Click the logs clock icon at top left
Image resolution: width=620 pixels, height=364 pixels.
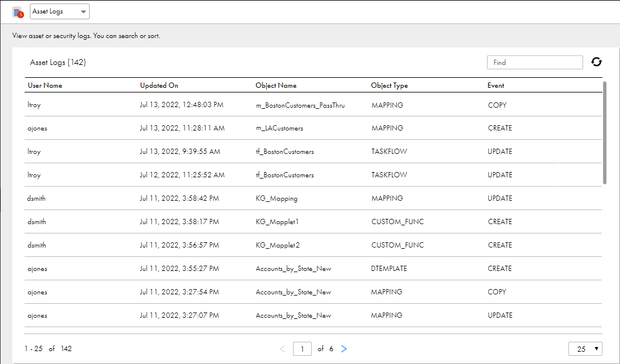18,12
